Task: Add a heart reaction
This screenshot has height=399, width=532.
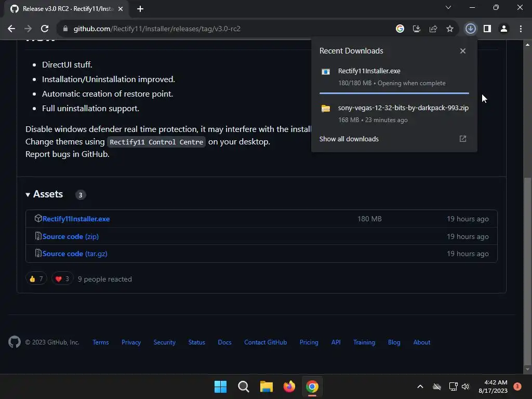Action: tap(62, 279)
